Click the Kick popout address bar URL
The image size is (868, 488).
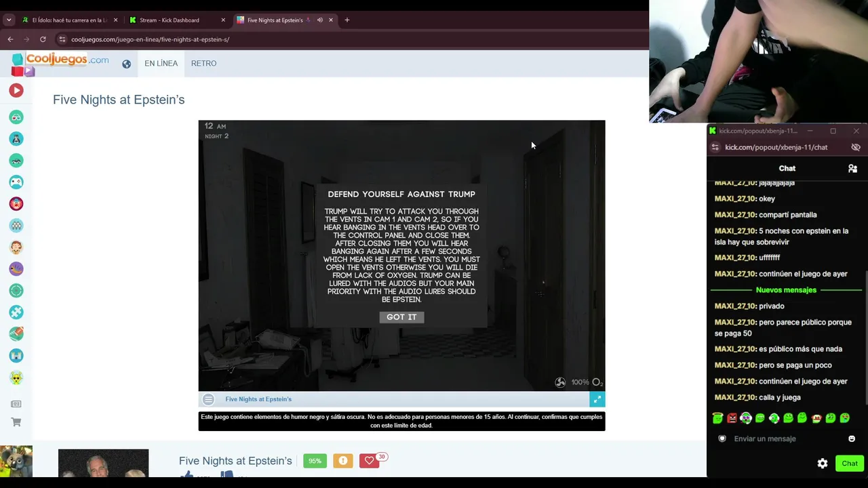(x=776, y=147)
